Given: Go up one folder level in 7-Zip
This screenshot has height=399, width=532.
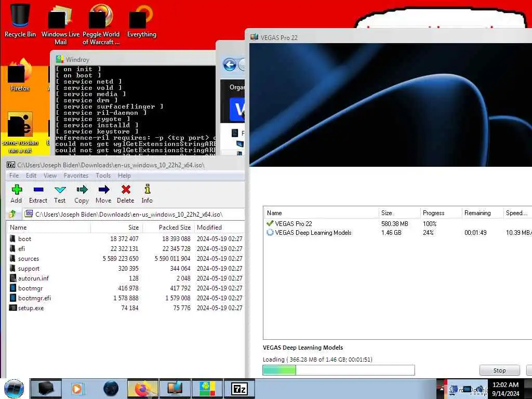Looking at the screenshot, I should coord(12,214).
